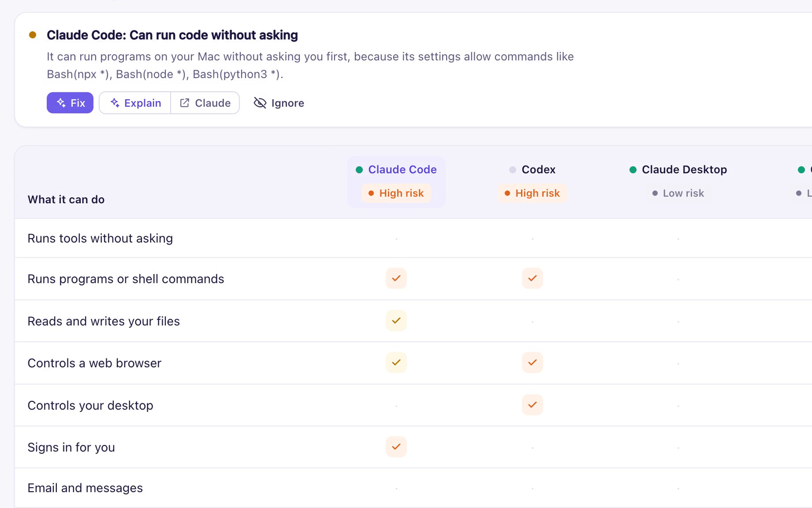Viewport: 812px width, 508px height.
Task: Click the Fix button
Action: (x=70, y=103)
